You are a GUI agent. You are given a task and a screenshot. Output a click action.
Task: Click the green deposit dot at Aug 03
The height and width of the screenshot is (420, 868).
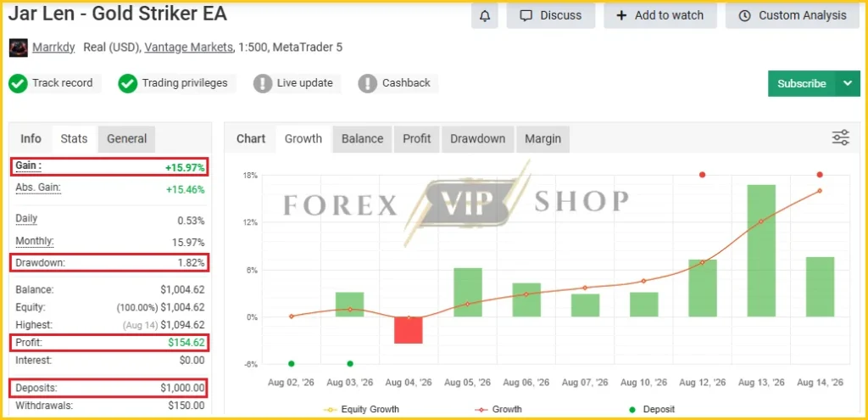[x=350, y=363]
